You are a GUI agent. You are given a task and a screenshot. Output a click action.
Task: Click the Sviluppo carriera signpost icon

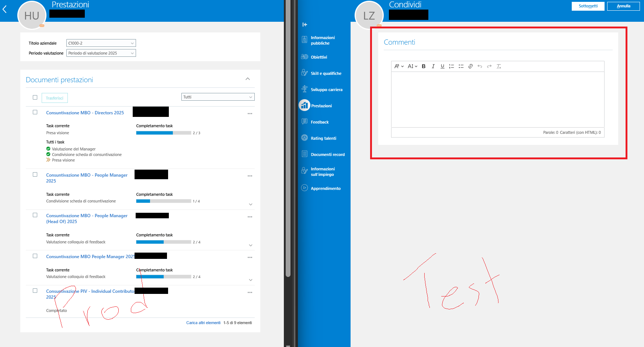(x=304, y=89)
